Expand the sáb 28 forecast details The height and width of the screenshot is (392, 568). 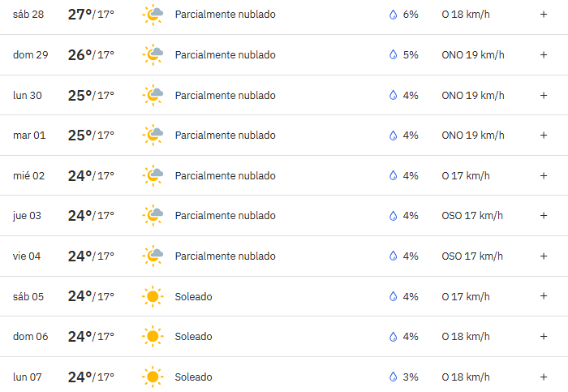click(544, 15)
